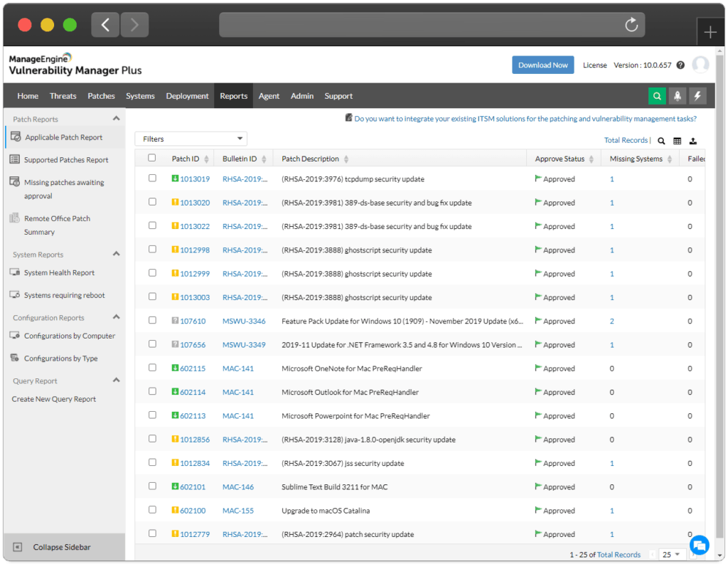Screen dimensions: 728x564
Task: Click the green download icon beside patch 1013019
Action: [x=175, y=178]
